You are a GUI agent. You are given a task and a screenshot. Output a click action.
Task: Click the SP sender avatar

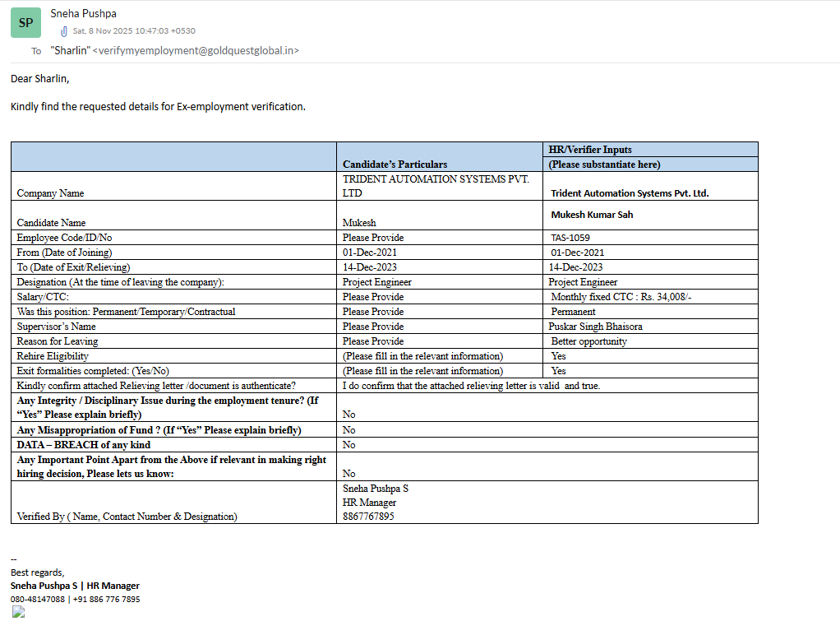[x=25, y=23]
